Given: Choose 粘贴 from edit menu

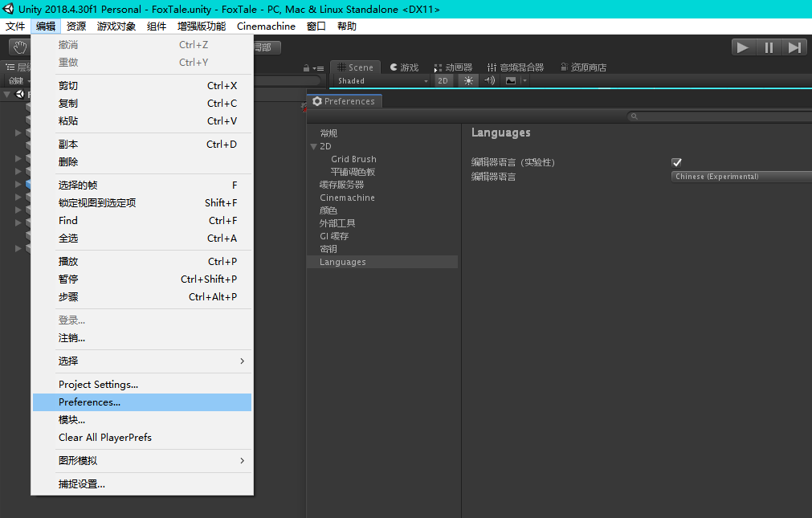Looking at the screenshot, I should pyautogui.click(x=142, y=120).
